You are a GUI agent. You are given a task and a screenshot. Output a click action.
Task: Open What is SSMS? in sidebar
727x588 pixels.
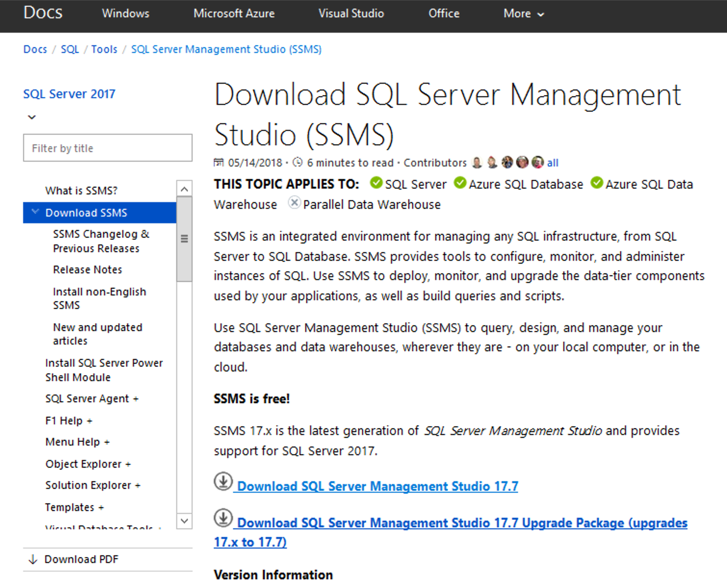click(x=81, y=191)
